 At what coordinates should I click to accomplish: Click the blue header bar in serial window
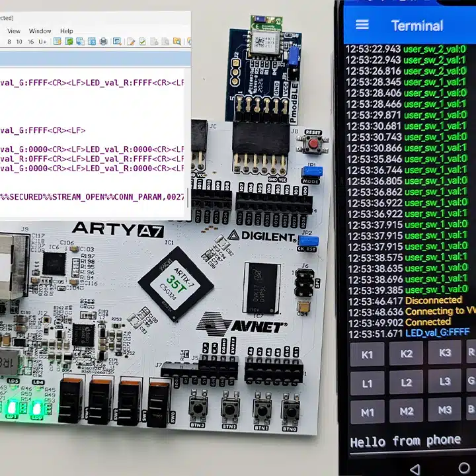(x=95, y=58)
